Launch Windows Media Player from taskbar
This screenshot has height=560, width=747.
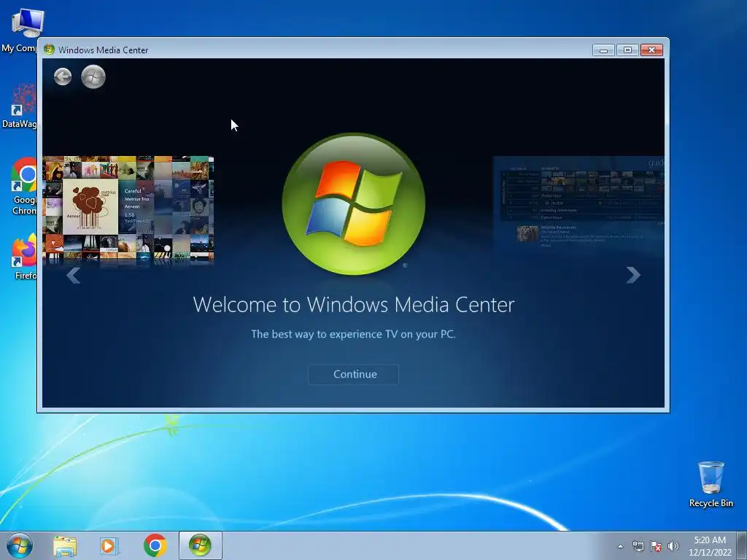109,546
